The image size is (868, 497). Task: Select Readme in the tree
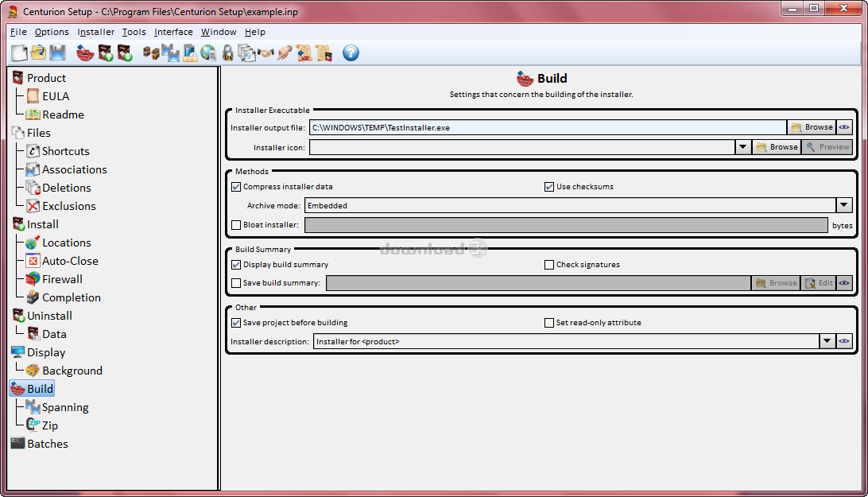pos(63,115)
